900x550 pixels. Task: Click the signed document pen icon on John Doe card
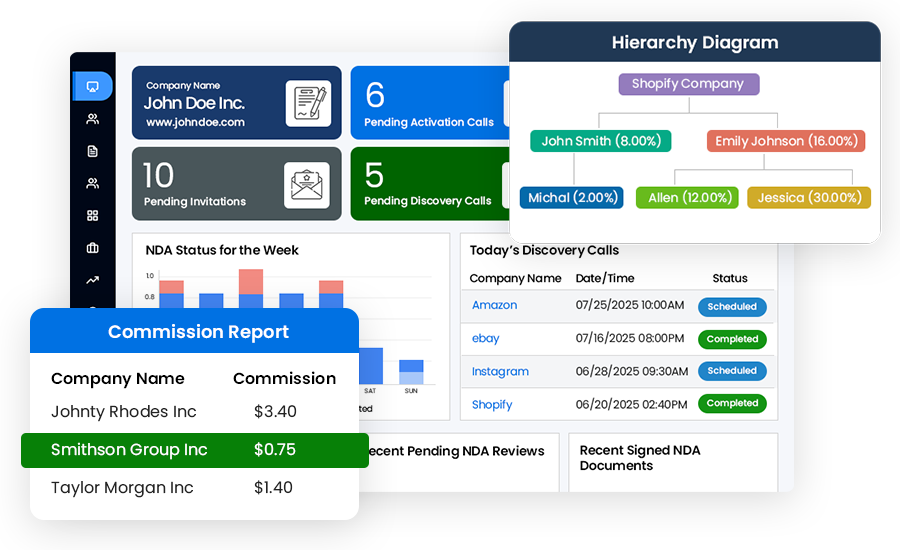click(x=309, y=103)
